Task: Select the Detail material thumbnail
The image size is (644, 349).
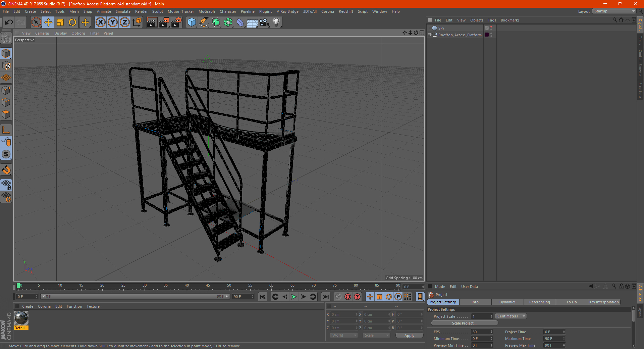Action: (x=21, y=318)
